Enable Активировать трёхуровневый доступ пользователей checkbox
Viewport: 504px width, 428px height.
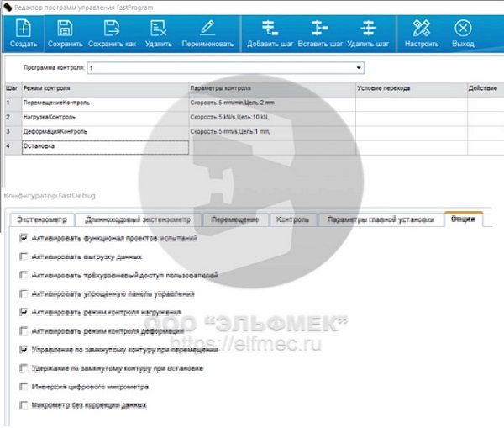24,275
